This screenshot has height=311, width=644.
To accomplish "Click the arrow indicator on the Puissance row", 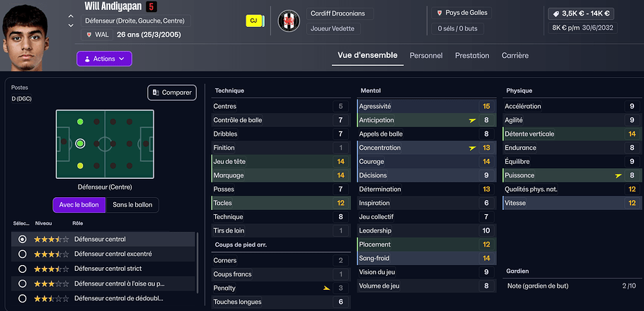I will coord(619,175).
